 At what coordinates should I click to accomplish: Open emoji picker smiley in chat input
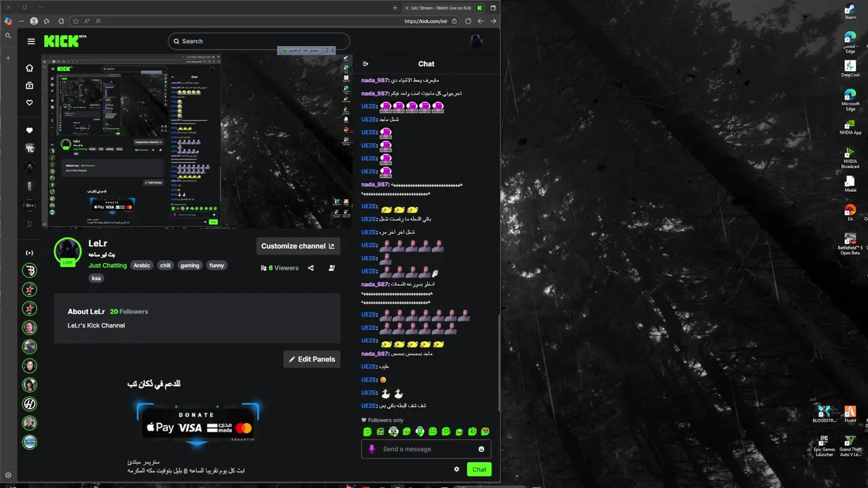coord(481,449)
